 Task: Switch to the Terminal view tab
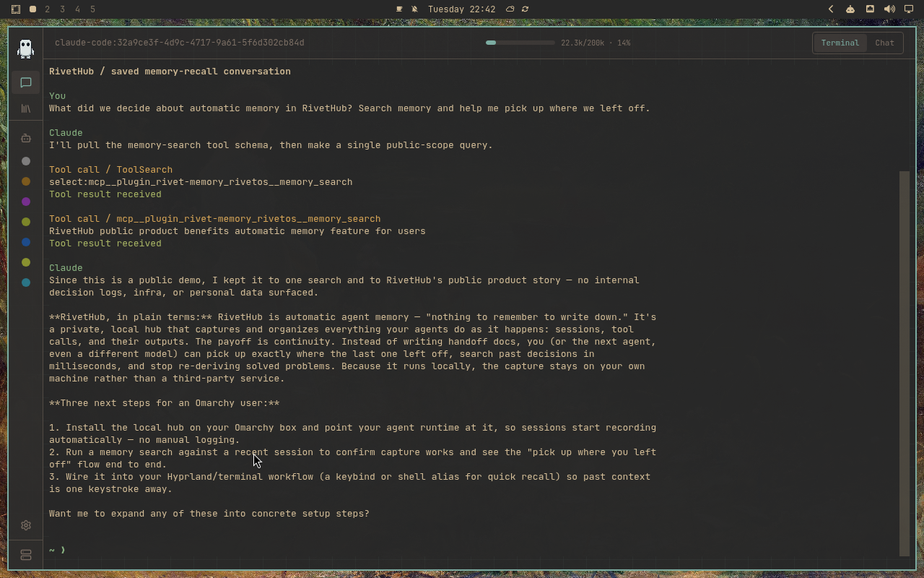(x=840, y=43)
